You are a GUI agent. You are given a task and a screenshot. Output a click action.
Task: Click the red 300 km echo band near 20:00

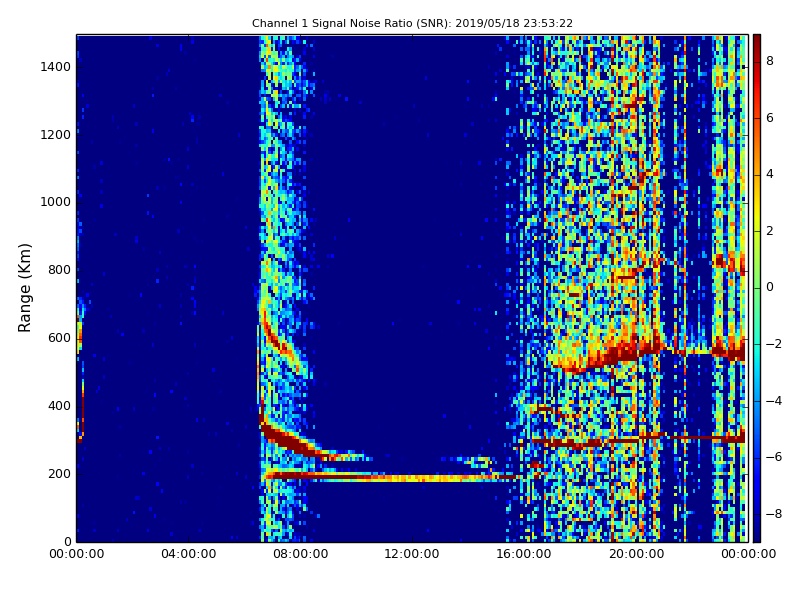click(635, 439)
